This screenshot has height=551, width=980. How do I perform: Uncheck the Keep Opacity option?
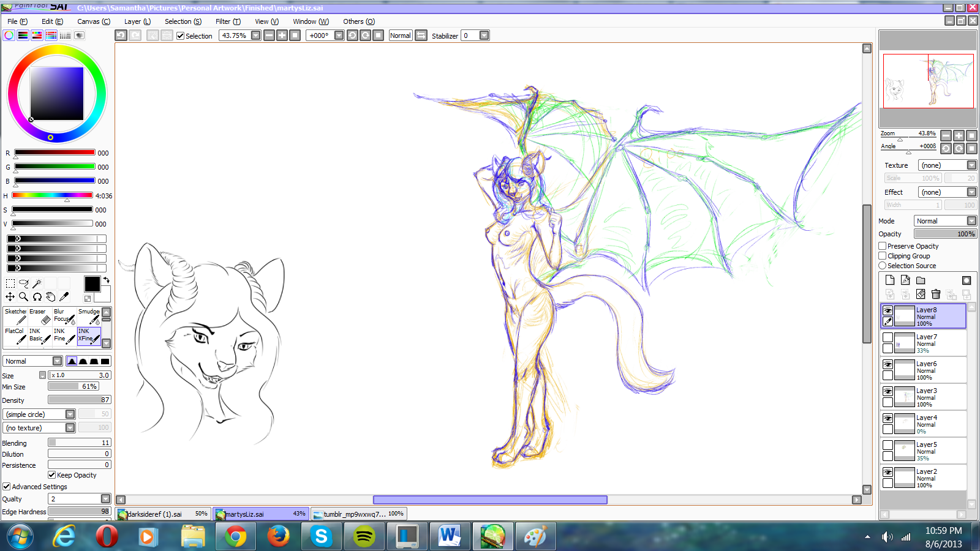(x=52, y=475)
